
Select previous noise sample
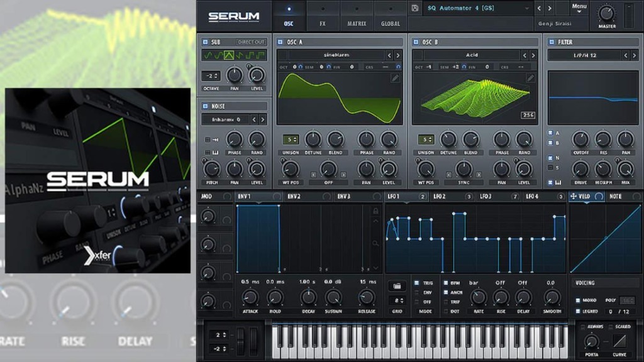pyautogui.click(x=254, y=119)
